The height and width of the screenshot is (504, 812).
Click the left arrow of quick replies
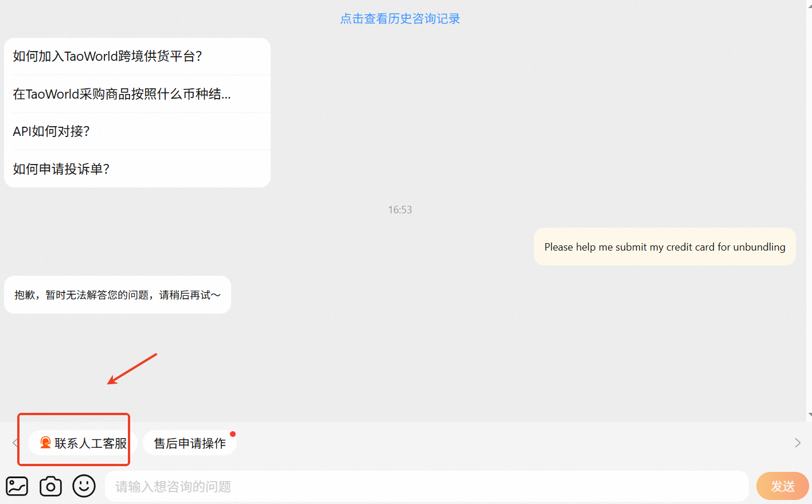tap(15, 443)
